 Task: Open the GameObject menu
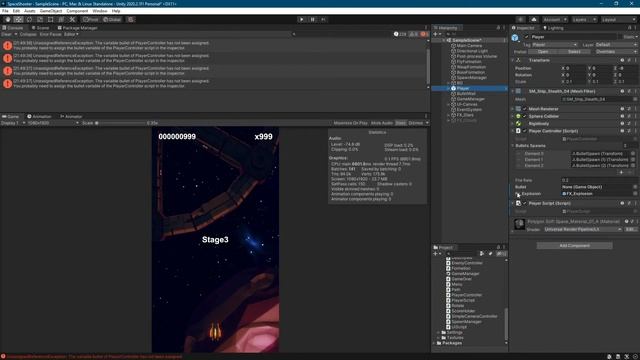[51, 11]
